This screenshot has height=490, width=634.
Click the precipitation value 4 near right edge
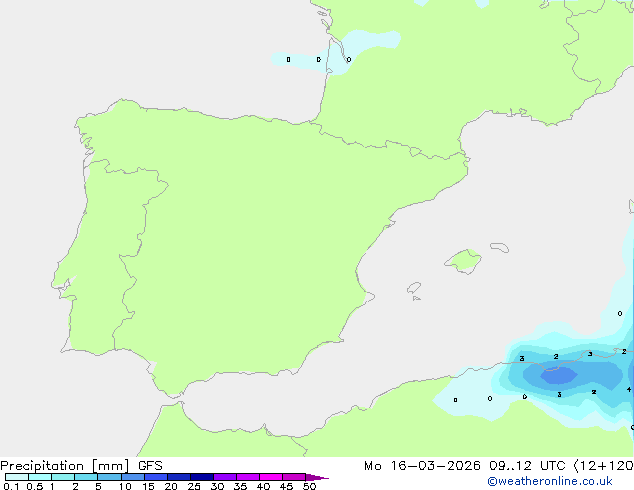click(x=628, y=390)
